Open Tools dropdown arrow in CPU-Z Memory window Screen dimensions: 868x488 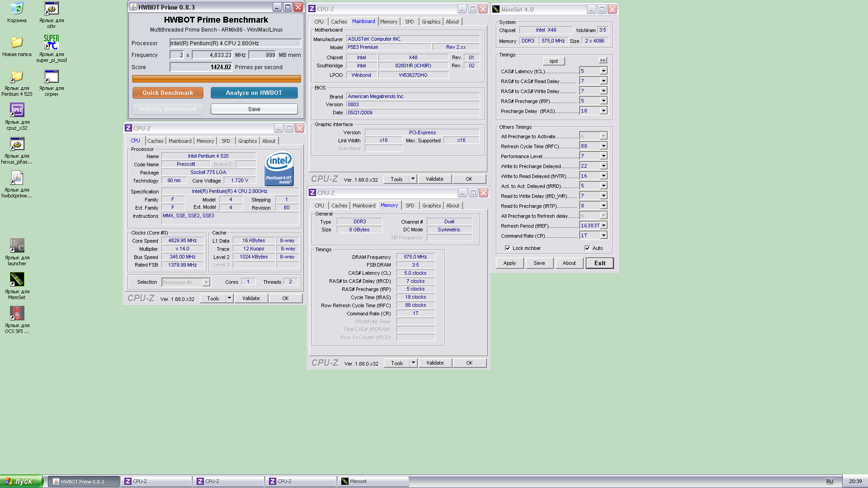click(x=413, y=363)
